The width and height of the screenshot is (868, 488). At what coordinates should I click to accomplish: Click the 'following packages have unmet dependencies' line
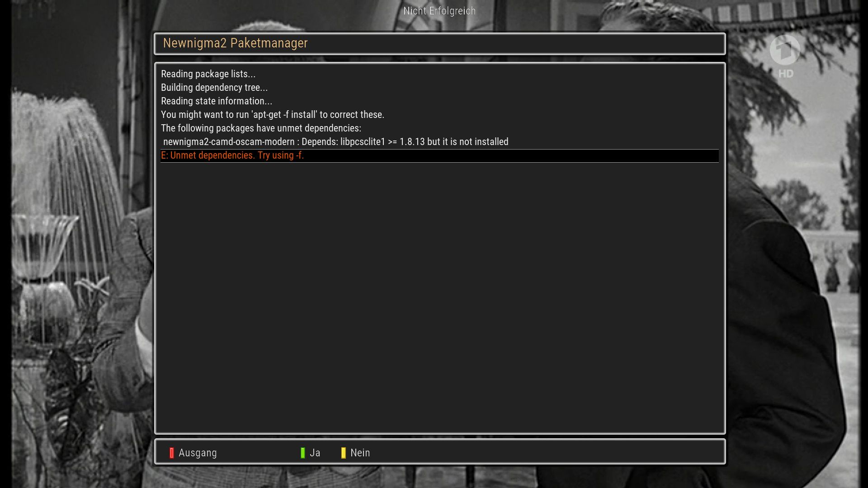pyautogui.click(x=261, y=128)
